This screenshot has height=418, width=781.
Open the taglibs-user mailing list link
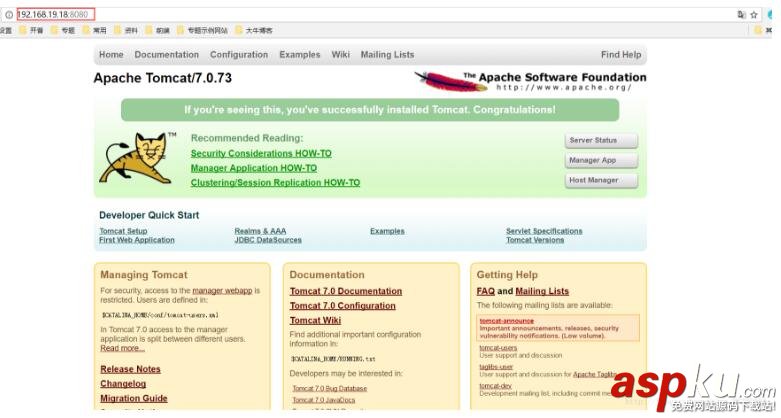pyautogui.click(x=496, y=367)
